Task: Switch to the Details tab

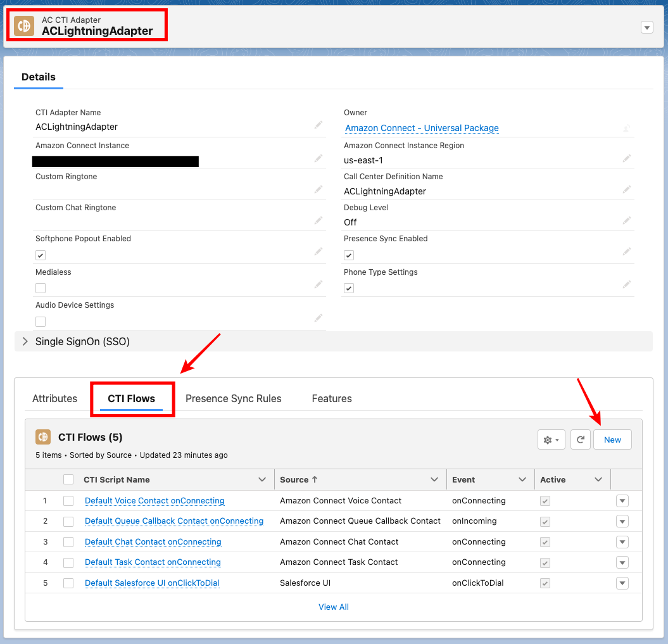Action: pyautogui.click(x=39, y=77)
